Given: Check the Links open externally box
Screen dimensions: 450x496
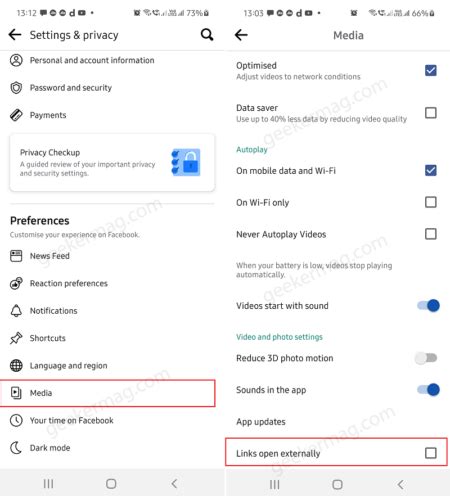Looking at the screenshot, I should pos(431,453).
